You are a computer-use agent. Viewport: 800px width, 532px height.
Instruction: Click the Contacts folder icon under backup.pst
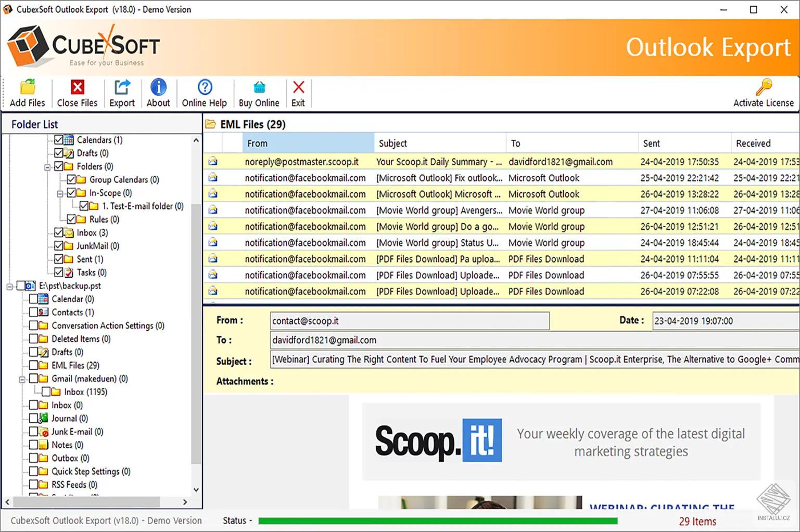[x=44, y=313]
